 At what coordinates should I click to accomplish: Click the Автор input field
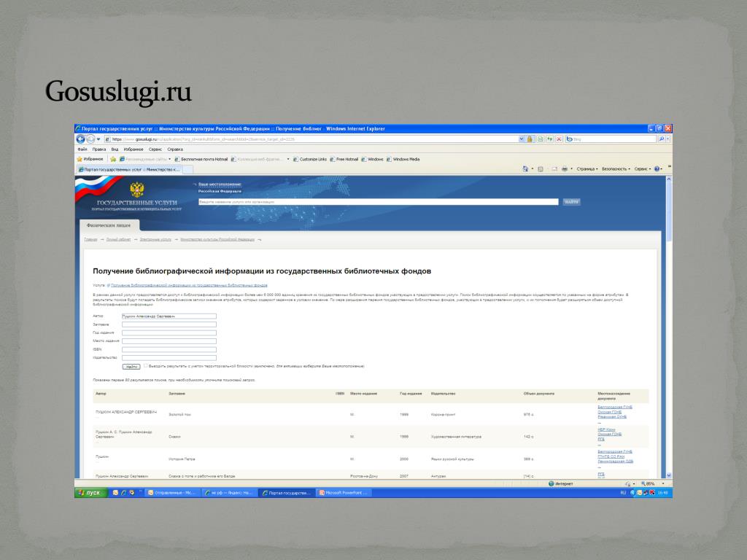[x=169, y=316]
